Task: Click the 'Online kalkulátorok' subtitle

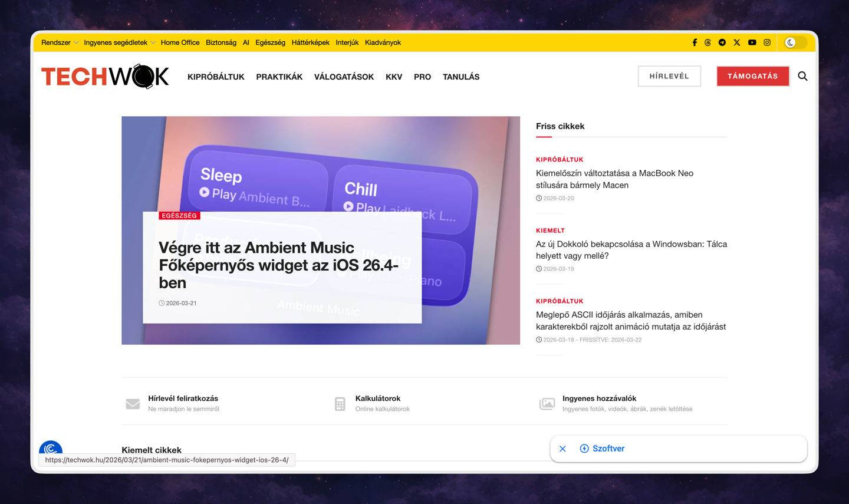Action: 382,409
